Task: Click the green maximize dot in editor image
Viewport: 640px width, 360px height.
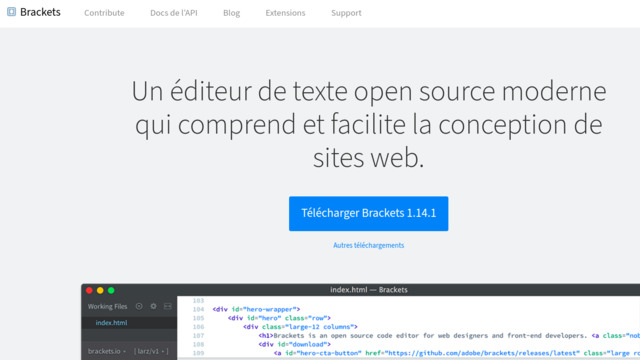Action: click(x=111, y=290)
